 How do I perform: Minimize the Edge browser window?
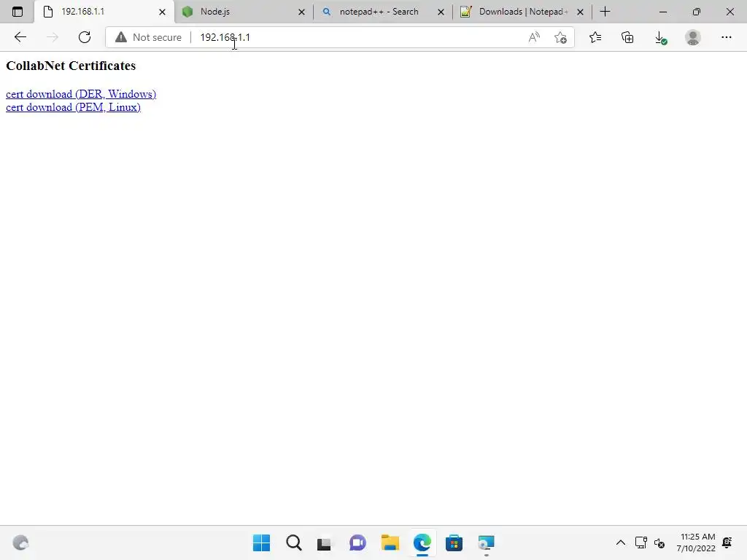pos(662,12)
